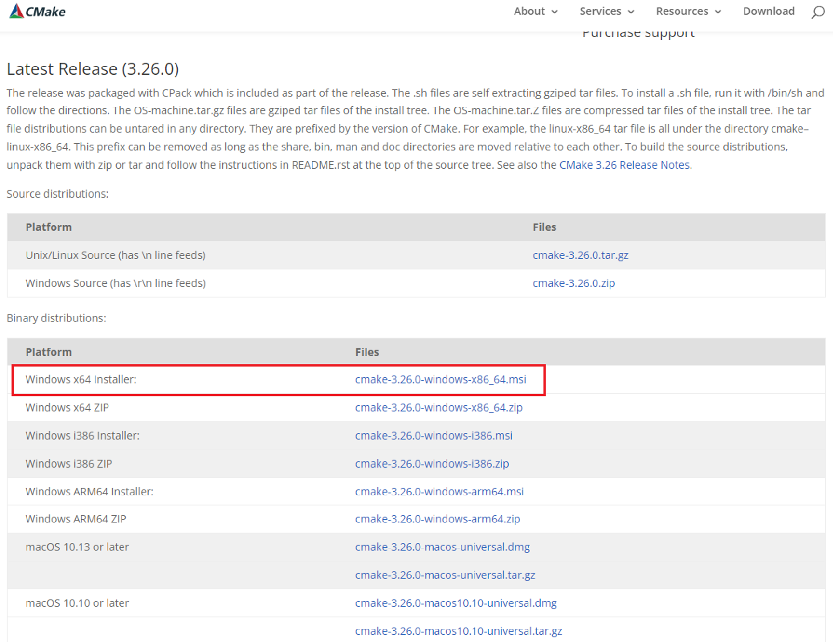Open the Download menu item
The image size is (840, 642).
tap(768, 12)
